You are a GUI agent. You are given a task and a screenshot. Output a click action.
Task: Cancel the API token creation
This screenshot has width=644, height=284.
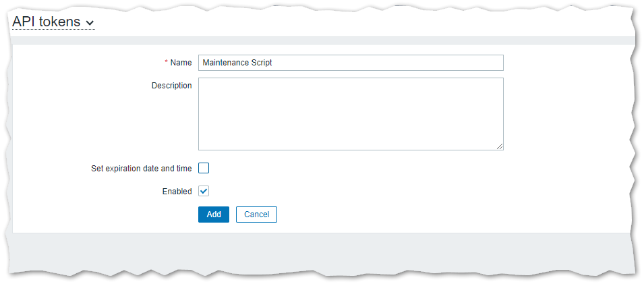pos(256,215)
